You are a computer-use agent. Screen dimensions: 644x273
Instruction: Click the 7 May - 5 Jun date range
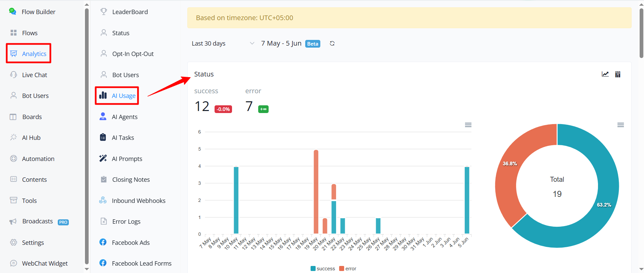(x=281, y=44)
